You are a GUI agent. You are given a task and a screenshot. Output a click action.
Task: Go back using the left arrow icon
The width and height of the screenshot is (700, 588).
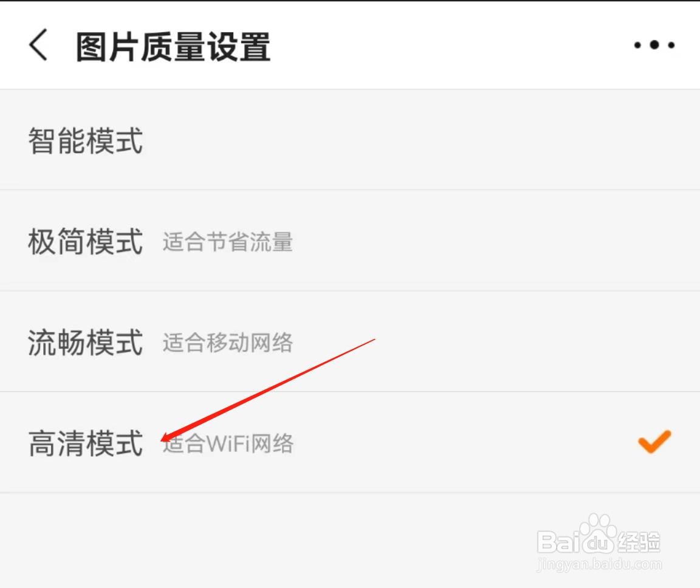point(38,44)
